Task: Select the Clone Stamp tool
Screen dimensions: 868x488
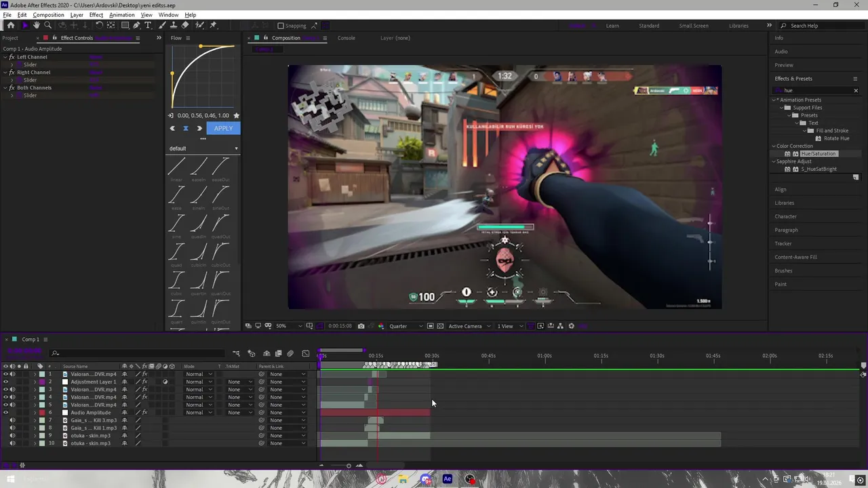Action: tap(174, 25)
